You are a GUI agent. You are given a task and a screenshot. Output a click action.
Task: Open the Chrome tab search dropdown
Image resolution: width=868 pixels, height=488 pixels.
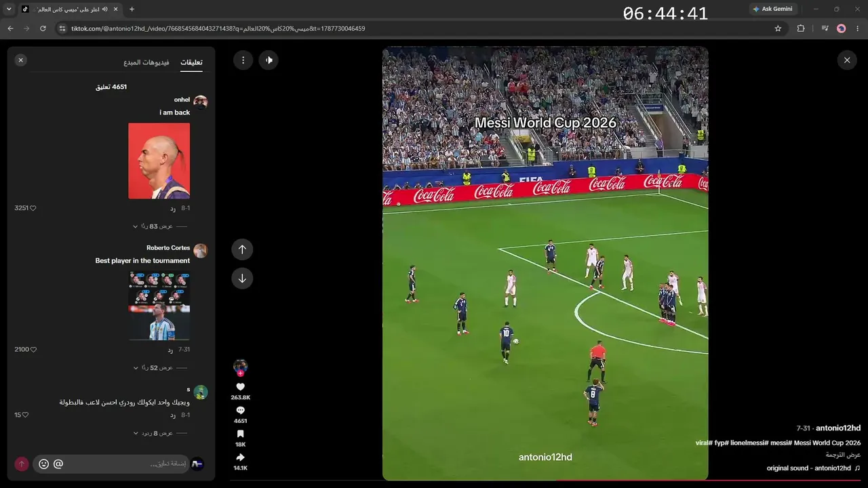click(x=9, y=9)
